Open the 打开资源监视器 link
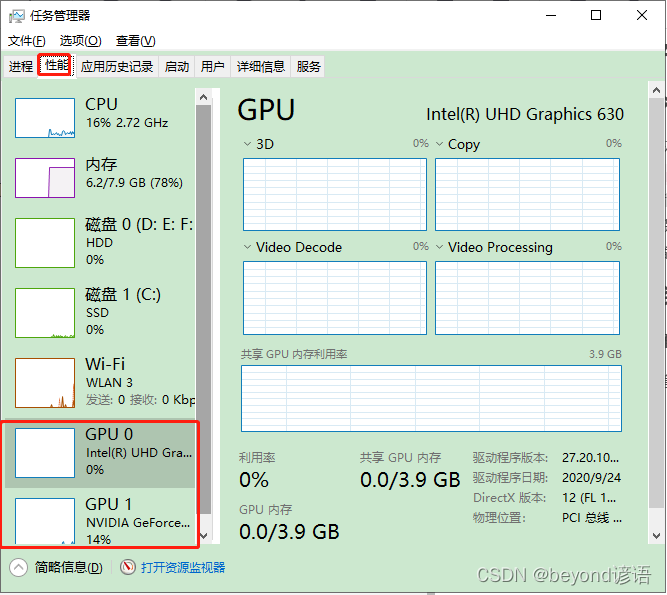 coord(183,567)
